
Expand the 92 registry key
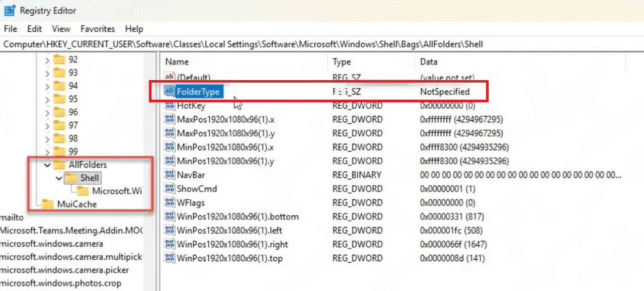(x=47, y=60)
